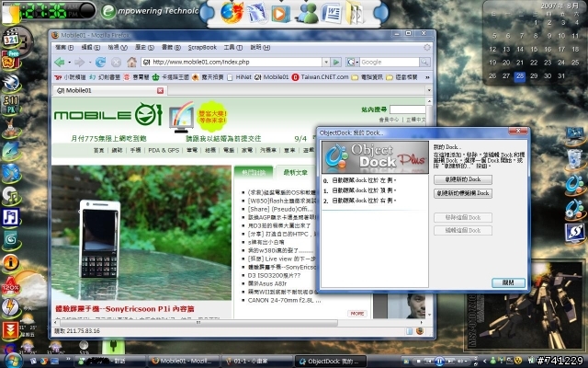
Task: Open the SonyEricsson P1i phone photo
Action: (x=141, y=233)
